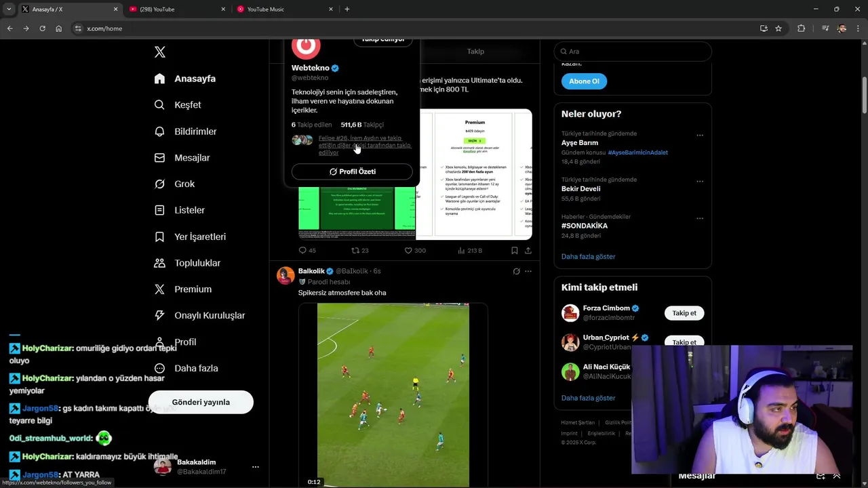This screenshot has width=868, height=488.
Task: Go to Anasayfa in sidebar
Action: [184, 79]
